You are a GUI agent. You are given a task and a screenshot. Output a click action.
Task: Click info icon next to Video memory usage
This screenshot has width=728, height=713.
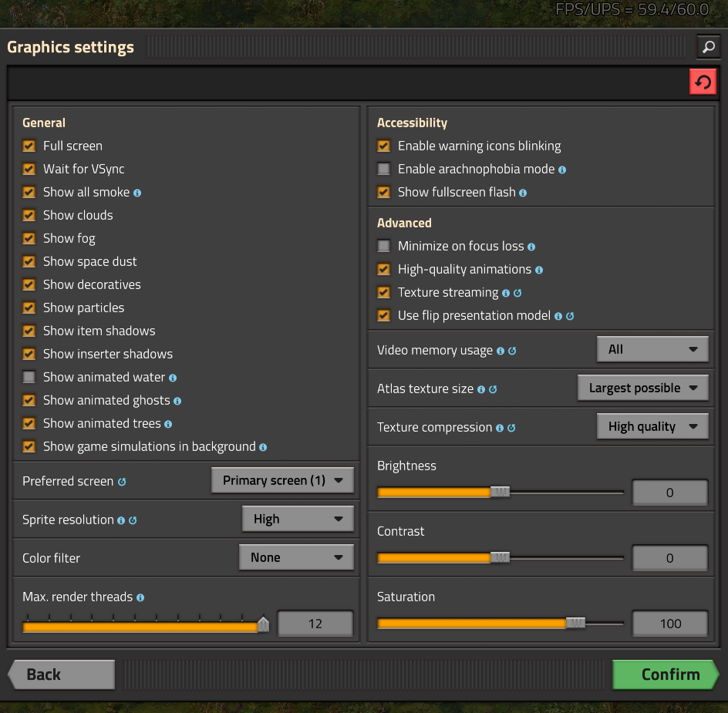tap(500, 351)
